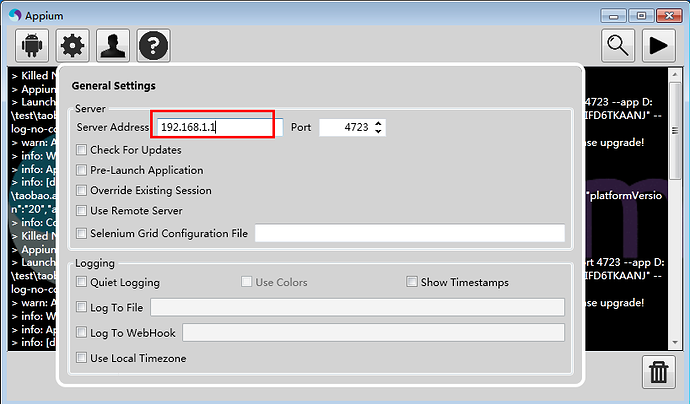
Task: Toggle Pre-Launch Application checkbox
Action: coord(81,170)
